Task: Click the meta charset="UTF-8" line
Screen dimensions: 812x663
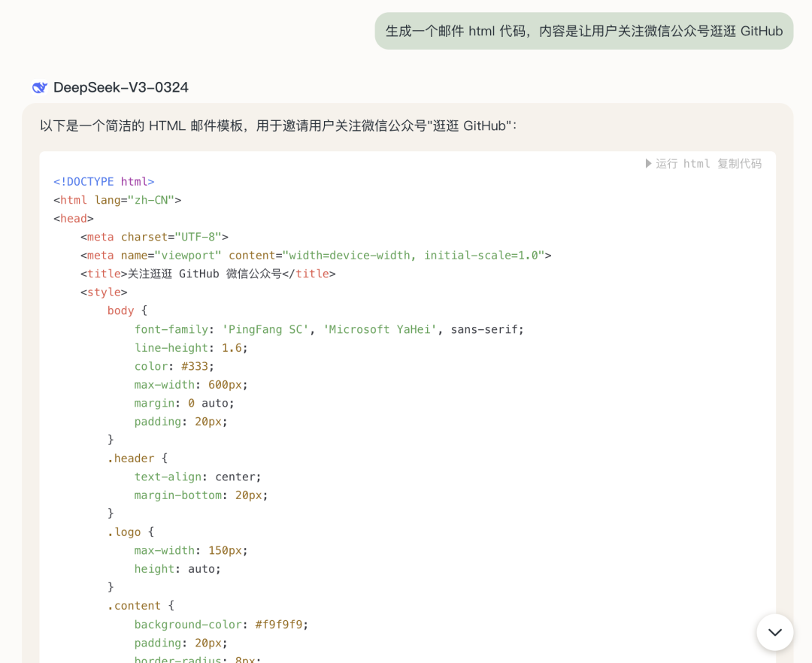Action: [154, 237]
